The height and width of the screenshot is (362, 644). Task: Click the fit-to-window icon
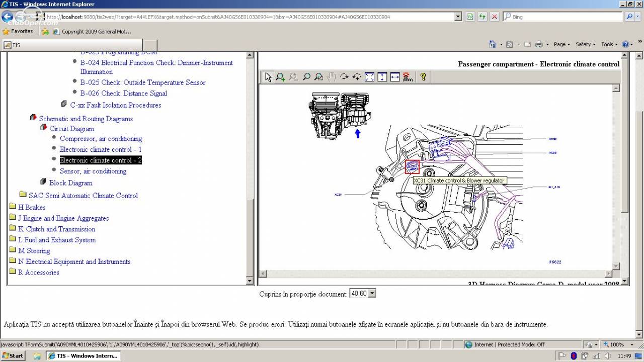click(x=369, y=77)
